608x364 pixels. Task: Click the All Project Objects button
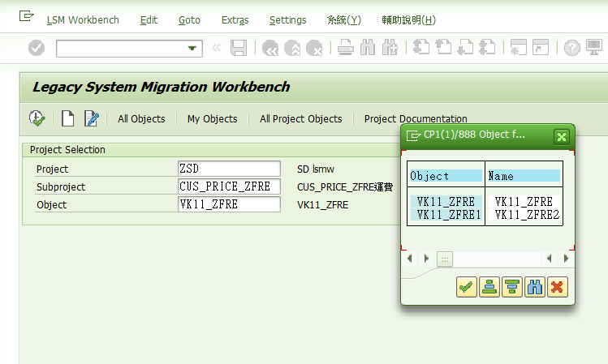pos(301,119)
